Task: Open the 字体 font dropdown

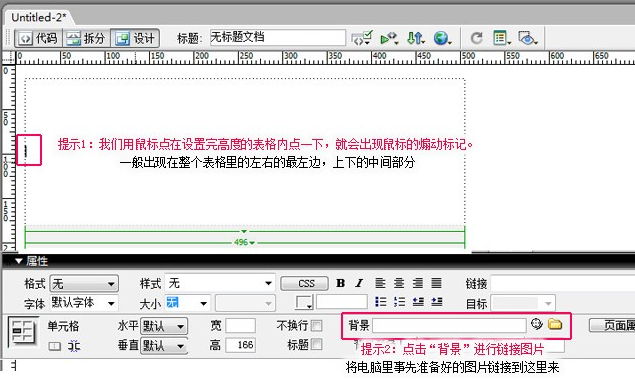Action: (84, 303)
